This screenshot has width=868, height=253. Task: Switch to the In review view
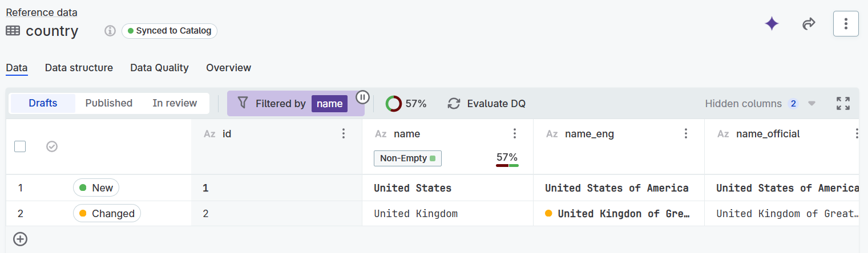175,103
